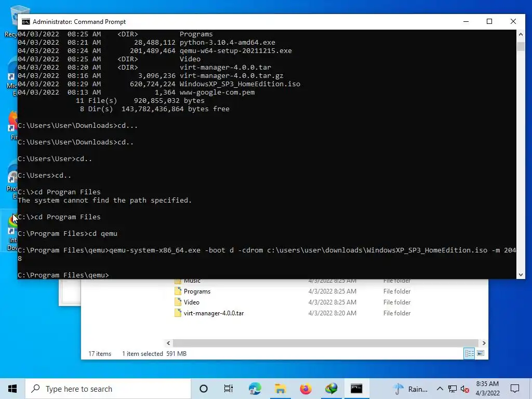Click the WindowsXP_SP3_HomeEdition.iso directory listing line

click(159, 84)
